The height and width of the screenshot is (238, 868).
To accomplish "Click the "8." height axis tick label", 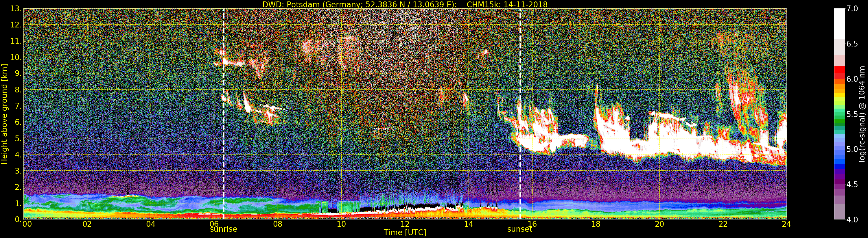I will pyautogui.click(x=18, y=90).
